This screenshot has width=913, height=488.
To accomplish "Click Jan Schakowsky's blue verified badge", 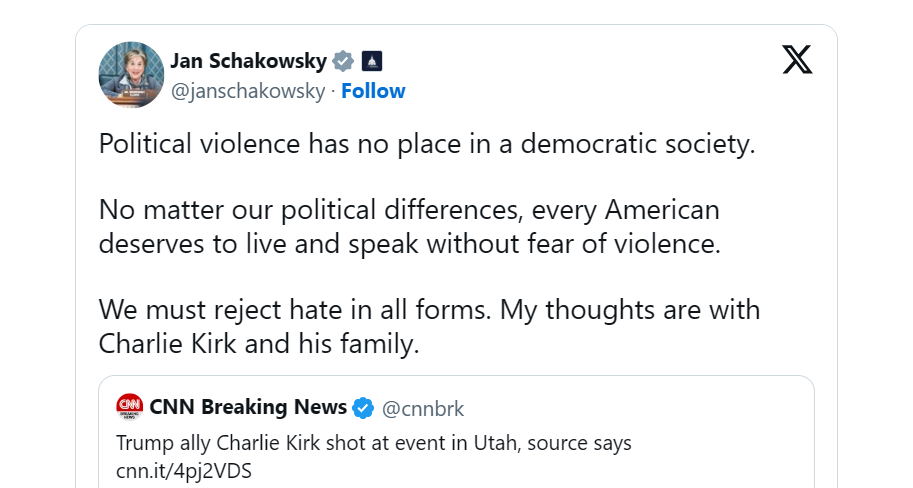I will (343, 61).
